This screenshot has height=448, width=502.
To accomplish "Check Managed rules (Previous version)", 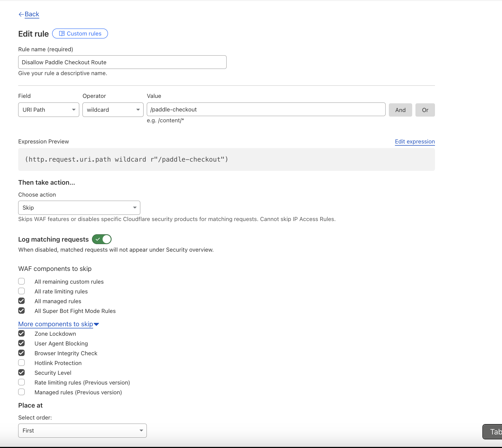I will 21,392.
